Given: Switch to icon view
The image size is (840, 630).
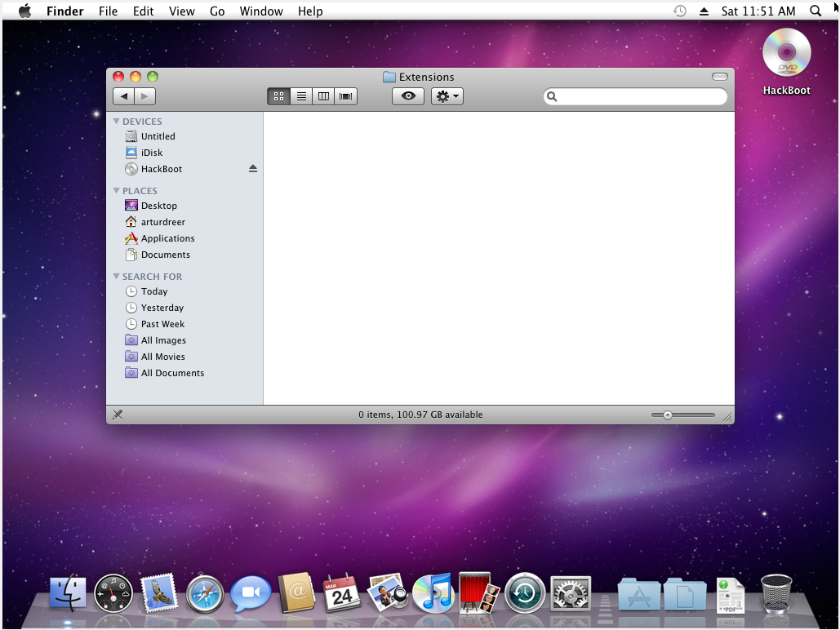Looking at the screenshot, I should pos(278,96).
